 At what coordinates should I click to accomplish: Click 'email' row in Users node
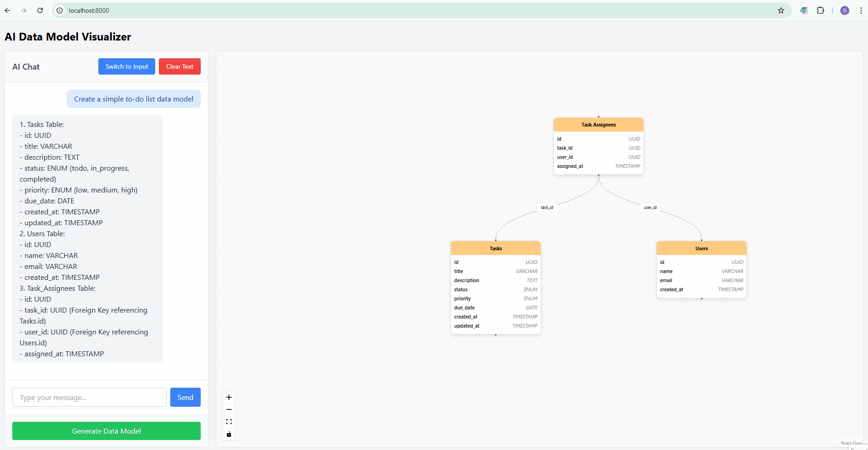(x=701, y=280)
